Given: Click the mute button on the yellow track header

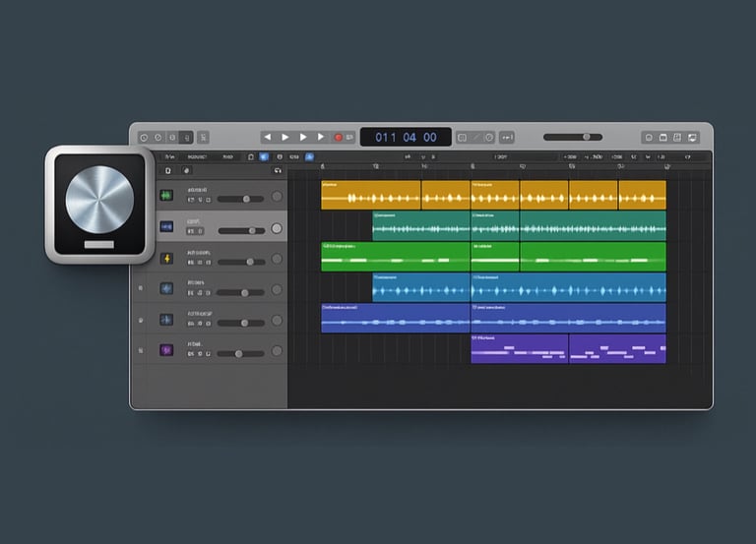Looking at the screenshot, I should tap(191, 200).
